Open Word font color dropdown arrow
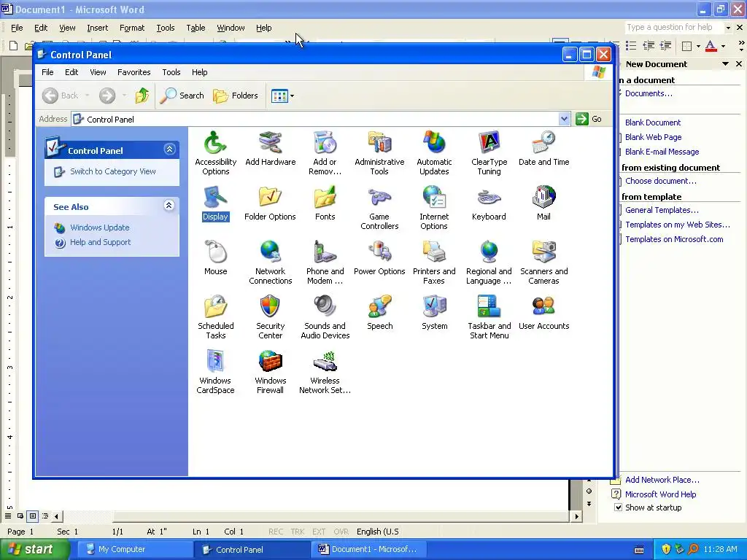747x560 pixels. click(x=723, y=46)
